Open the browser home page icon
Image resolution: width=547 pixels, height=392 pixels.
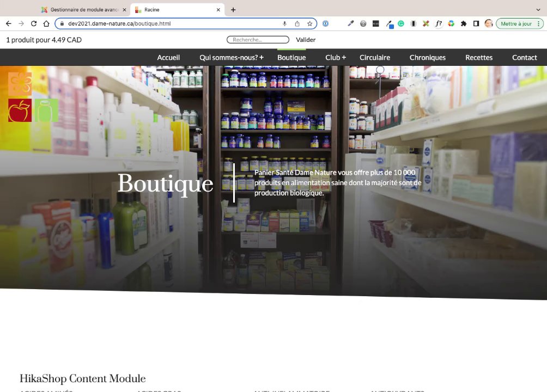pos(46,24)
